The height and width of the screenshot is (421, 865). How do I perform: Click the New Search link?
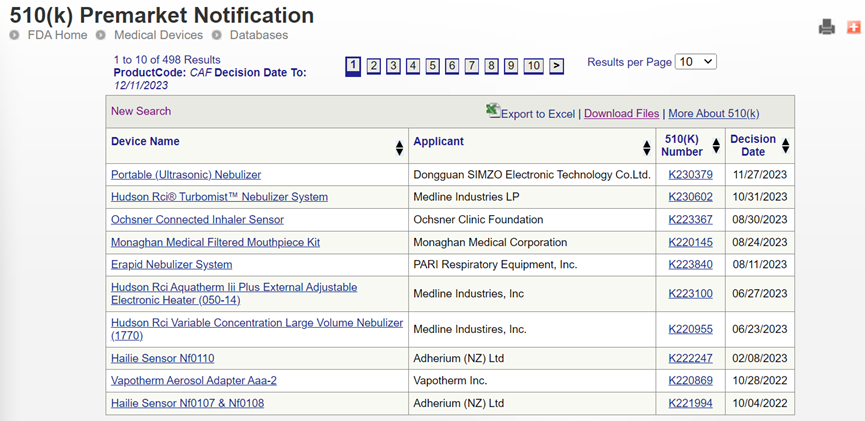pos(141,111)
